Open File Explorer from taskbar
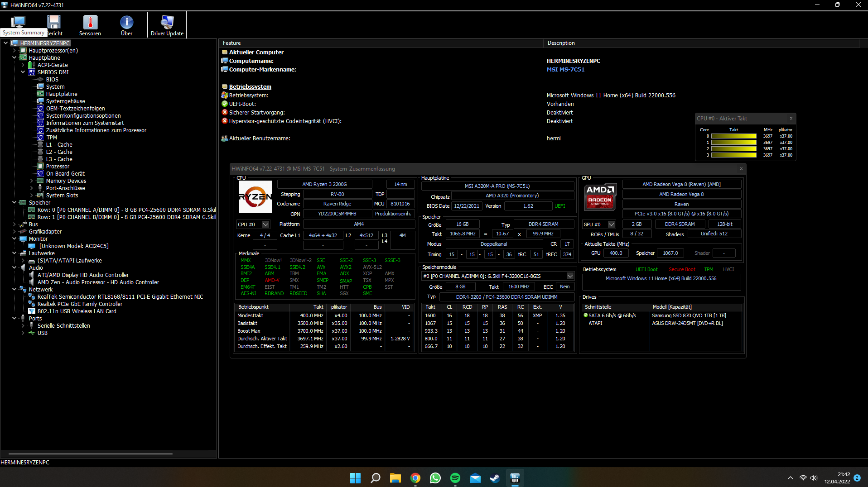 [395, 478]
